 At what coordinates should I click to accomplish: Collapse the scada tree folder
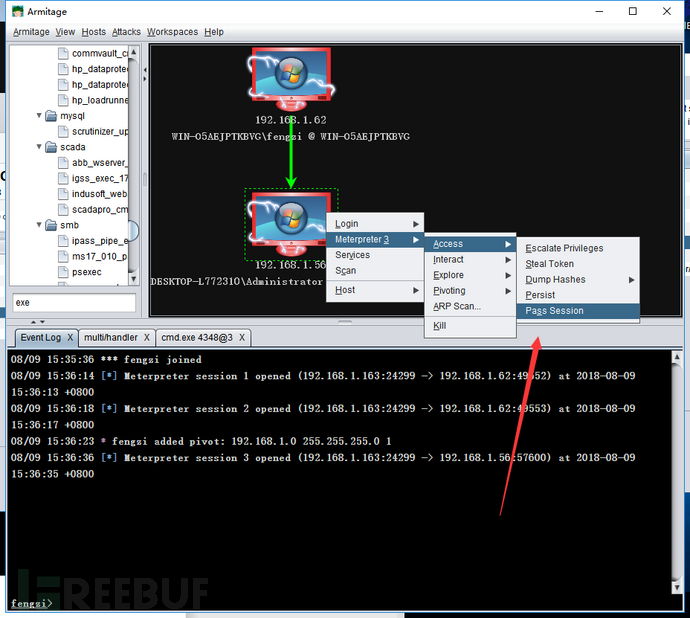[x=39, y=147]
